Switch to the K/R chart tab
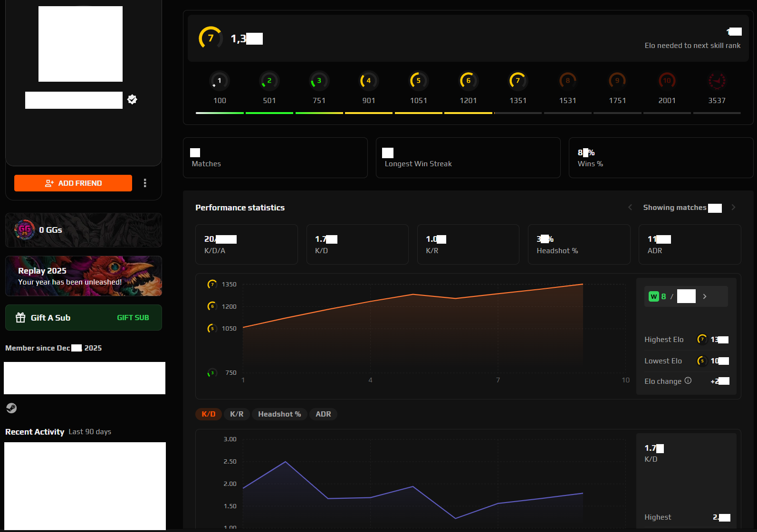757x532 pixels. [237, 414]
